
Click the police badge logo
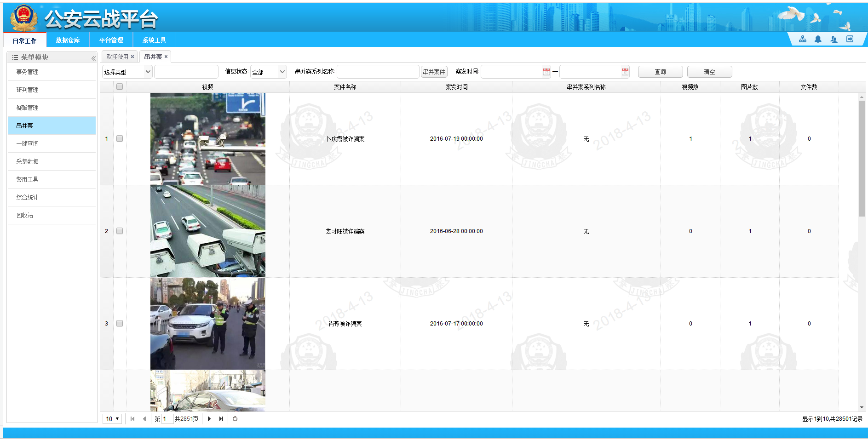click(24, 17)
